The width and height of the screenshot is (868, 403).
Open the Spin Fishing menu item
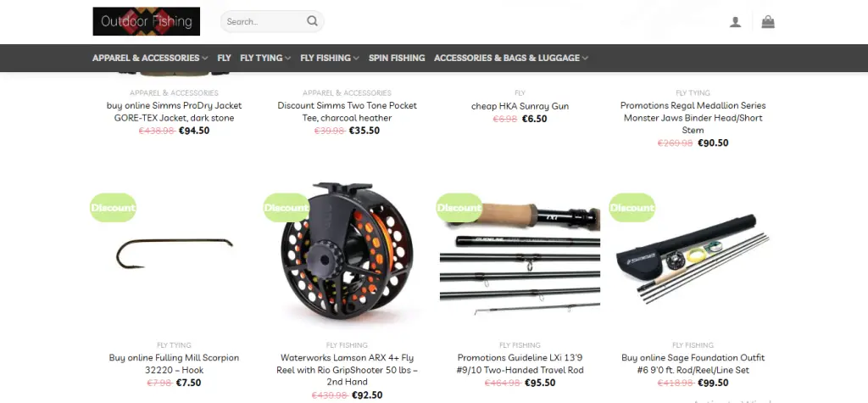pos(397,58)
